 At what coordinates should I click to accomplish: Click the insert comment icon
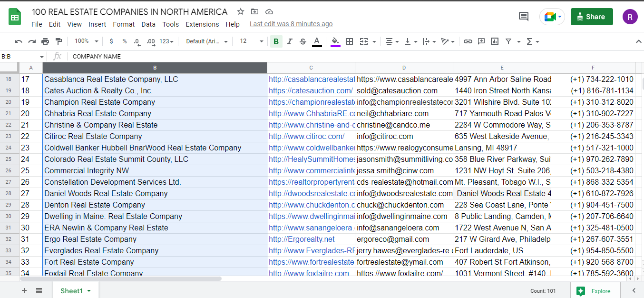[x=481, y=41]
